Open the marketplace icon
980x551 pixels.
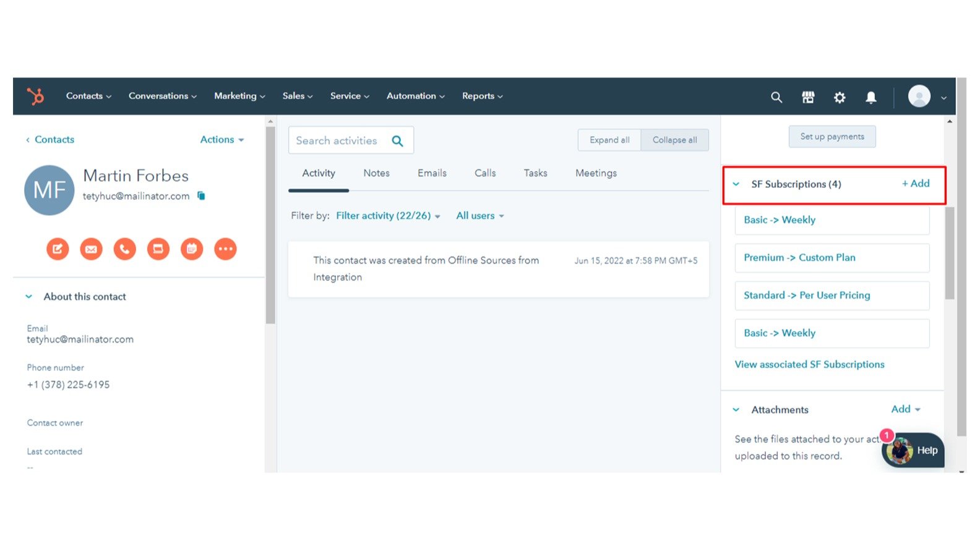point(808,97)
